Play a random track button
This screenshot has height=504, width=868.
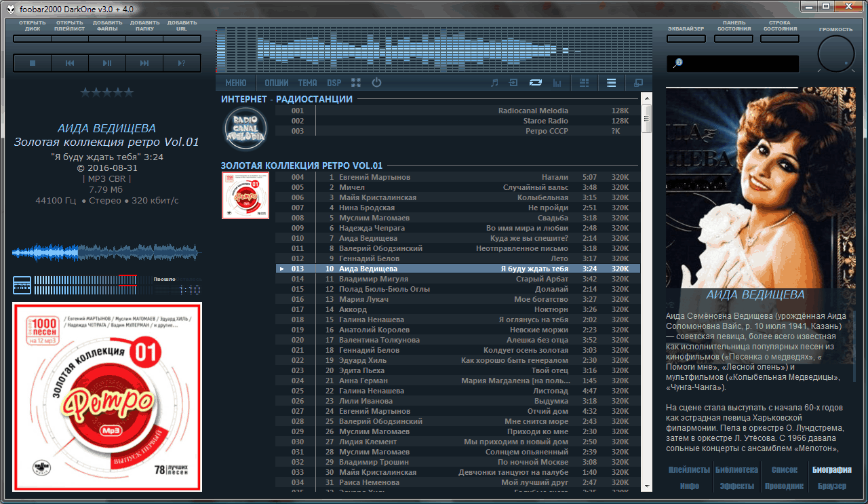182,63
